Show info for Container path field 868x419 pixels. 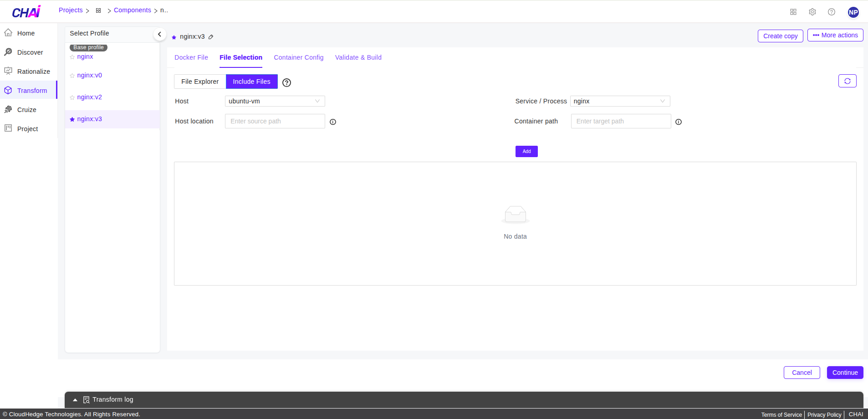point(679,122)
